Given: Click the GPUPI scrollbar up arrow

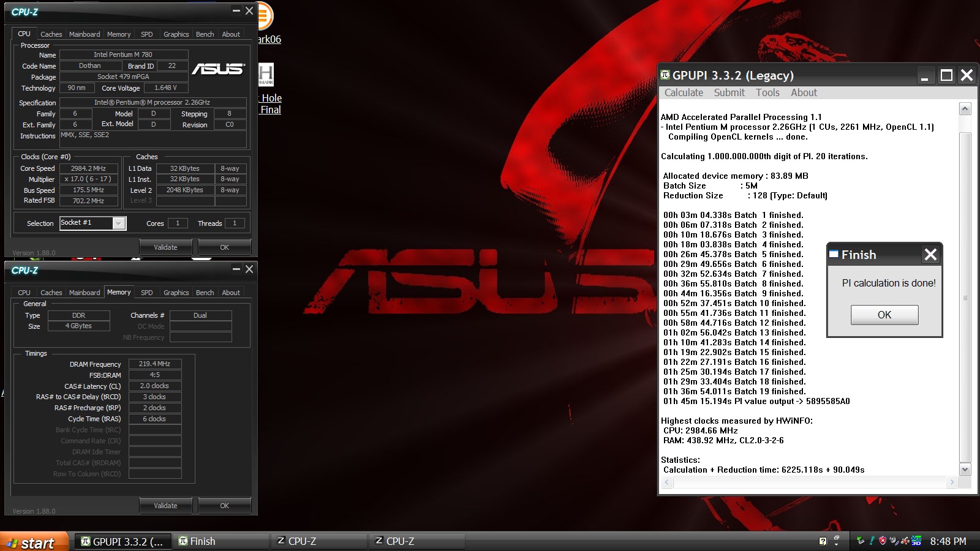Looking at the screenshot, I should tap(965, 109).
